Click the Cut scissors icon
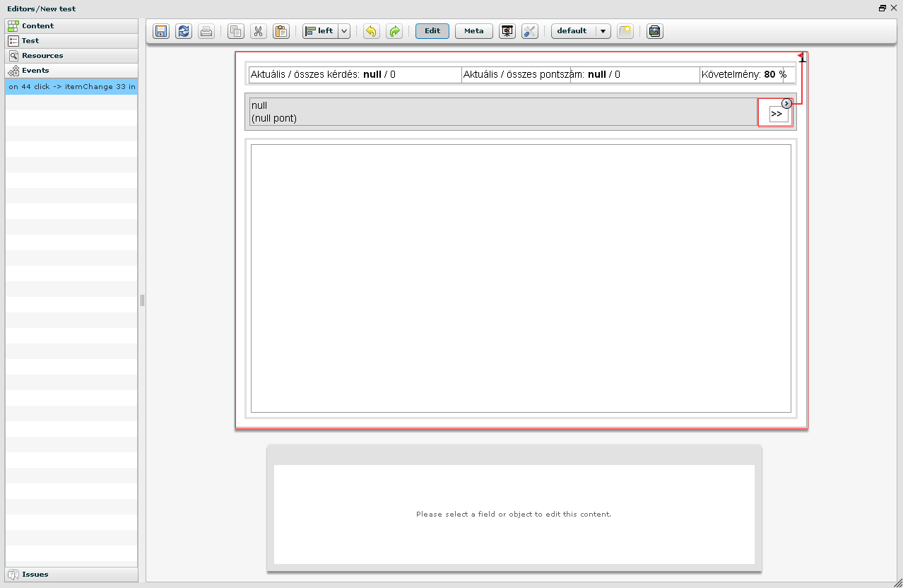The height and width of the screenshot is (588, 903). pyautogui.click(x=259, y=31)
